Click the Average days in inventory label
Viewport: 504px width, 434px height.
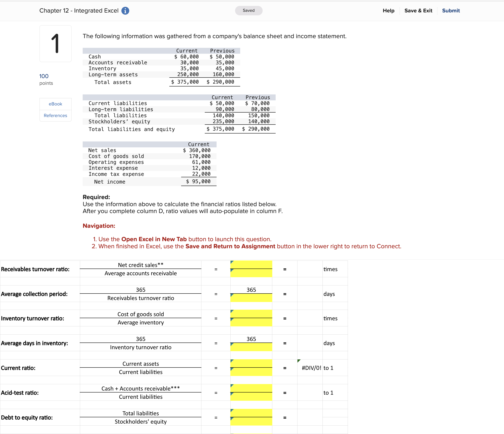click(x=34, y=343)
